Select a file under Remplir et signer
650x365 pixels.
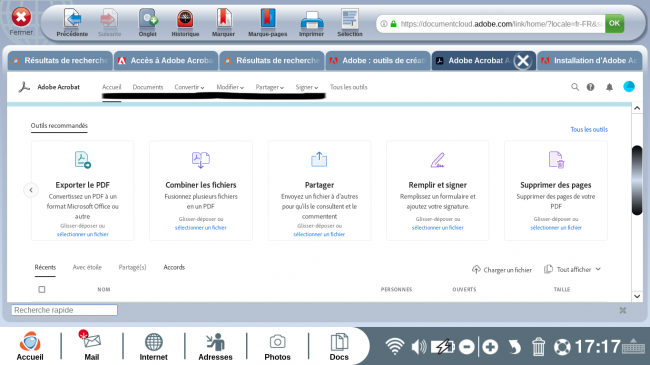click(437, 228)
